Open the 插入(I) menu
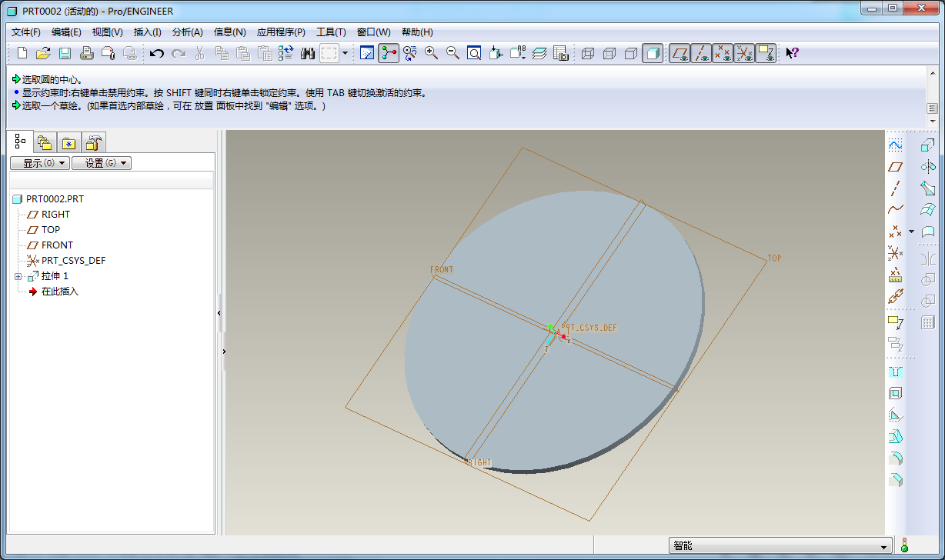The height and width of the screenshot is (560, 945). tap(147, 32)
